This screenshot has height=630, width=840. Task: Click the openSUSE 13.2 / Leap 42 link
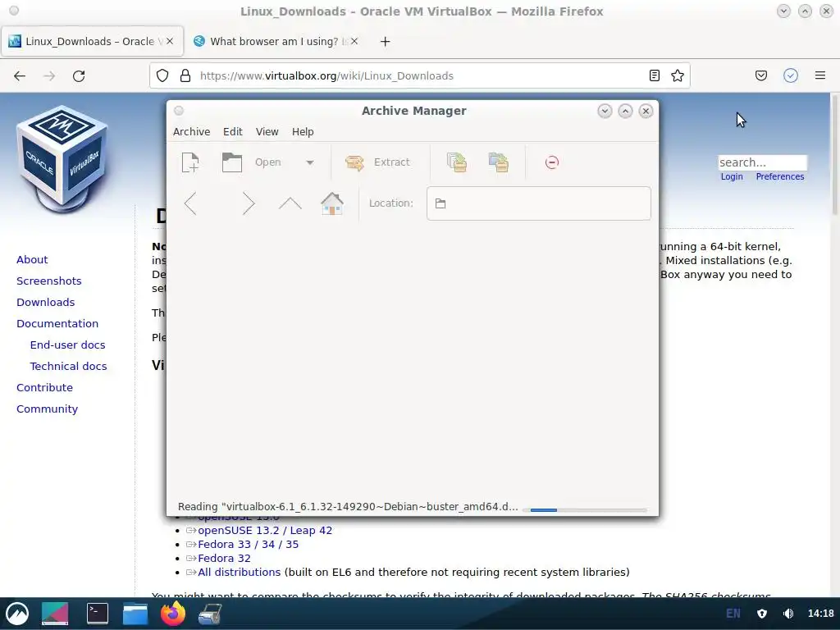(x=265, y=531)
